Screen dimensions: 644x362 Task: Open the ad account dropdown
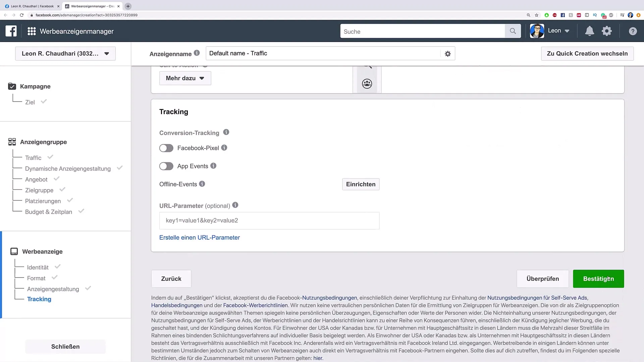point(65,54)
